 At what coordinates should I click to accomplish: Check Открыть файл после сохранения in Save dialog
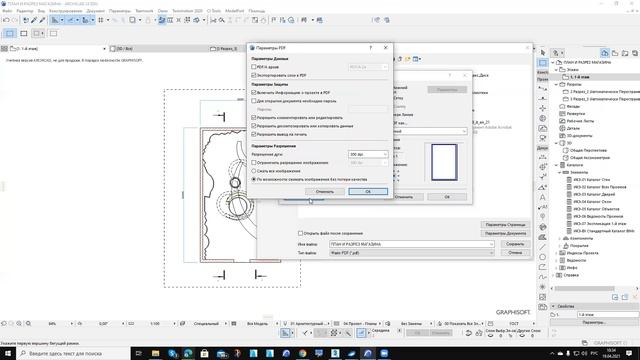point(300,233)
